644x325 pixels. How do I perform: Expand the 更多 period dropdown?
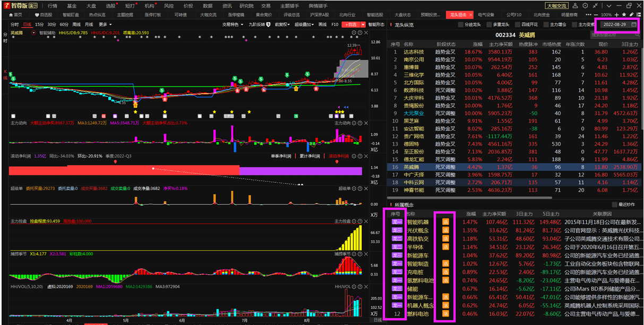[105, 24]
